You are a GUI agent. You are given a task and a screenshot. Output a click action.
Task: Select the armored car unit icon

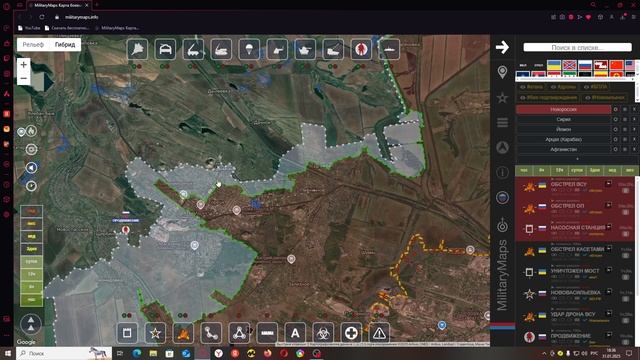click(x=165, y=49)
